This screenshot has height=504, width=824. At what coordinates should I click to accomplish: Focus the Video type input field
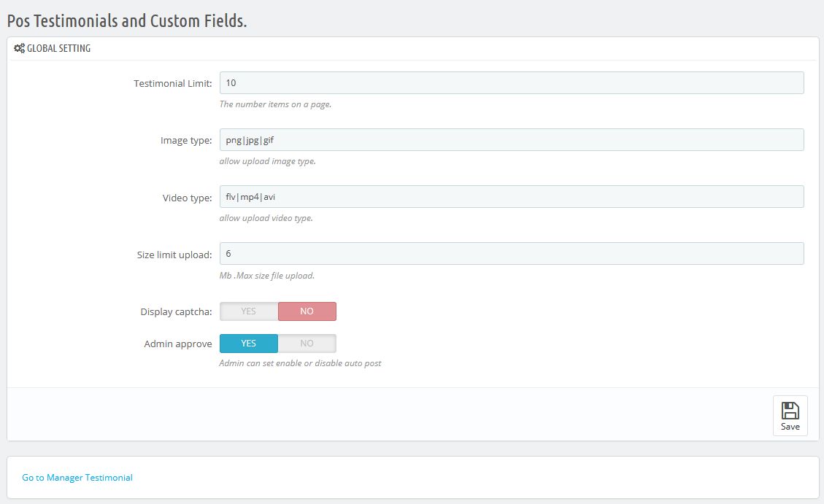click(511, 196)
